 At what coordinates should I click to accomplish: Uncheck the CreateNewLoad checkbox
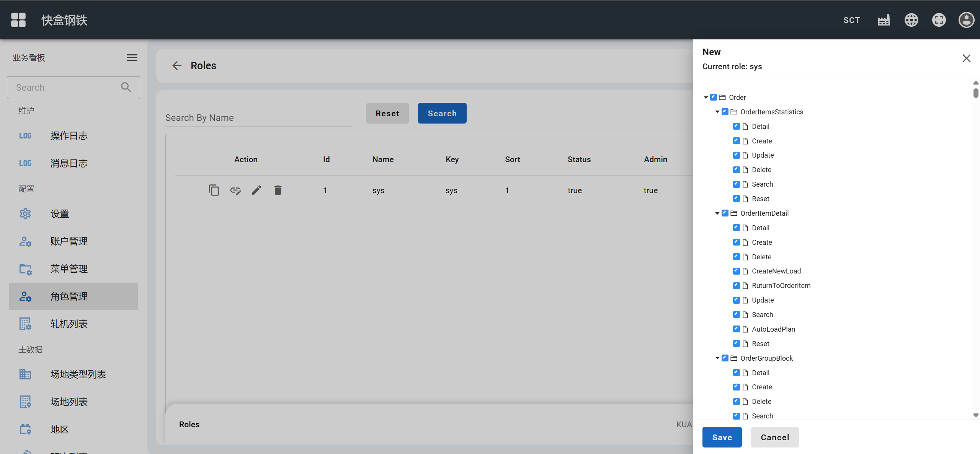(x=737, y=271)
